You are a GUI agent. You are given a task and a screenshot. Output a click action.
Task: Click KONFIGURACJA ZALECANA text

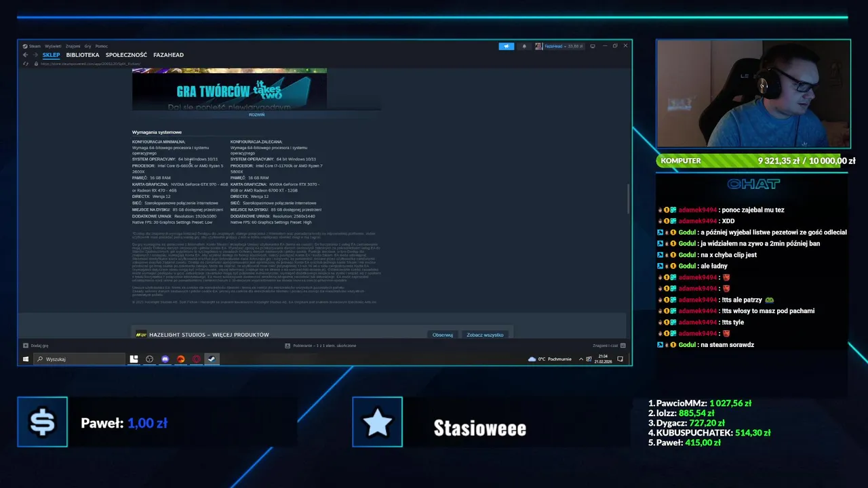pos(256,142)
